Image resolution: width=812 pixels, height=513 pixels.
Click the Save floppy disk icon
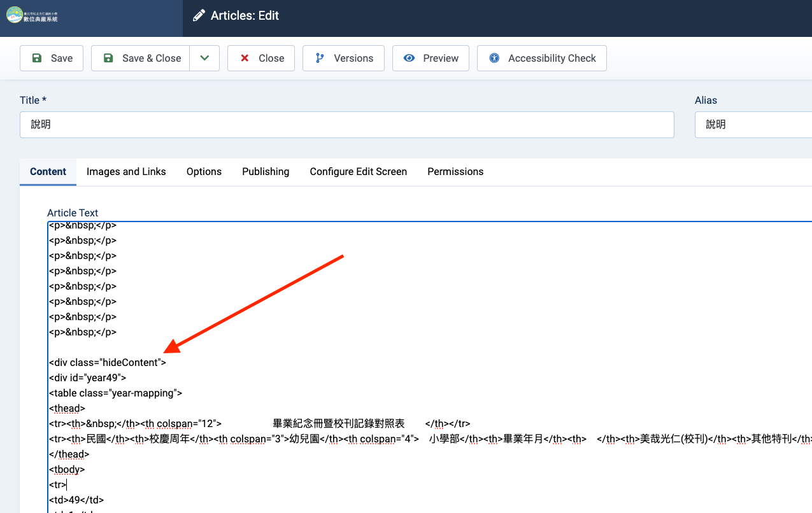(x=37, y=58)
